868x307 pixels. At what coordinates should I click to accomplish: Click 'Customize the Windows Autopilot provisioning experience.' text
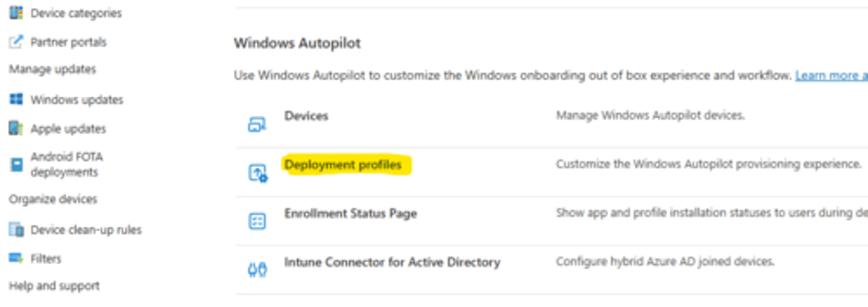click(x=709, y=164)
